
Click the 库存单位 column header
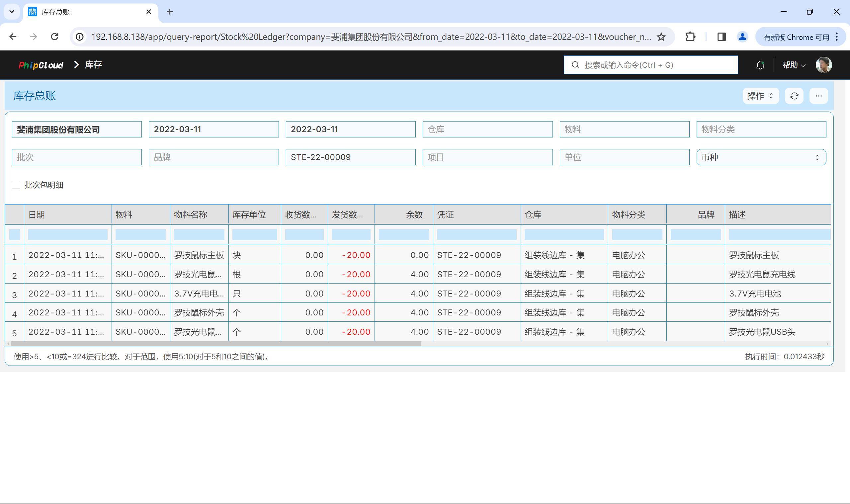click(x=254, y=214)
